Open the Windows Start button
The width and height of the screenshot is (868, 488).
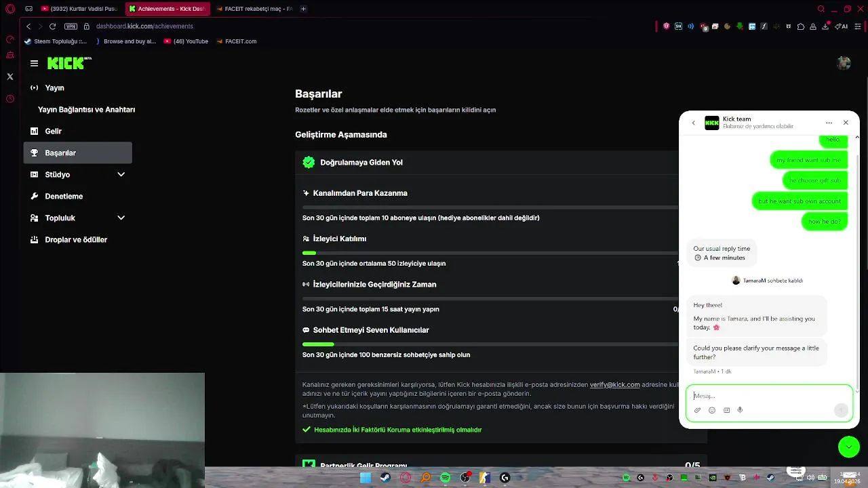coord(366,478)
